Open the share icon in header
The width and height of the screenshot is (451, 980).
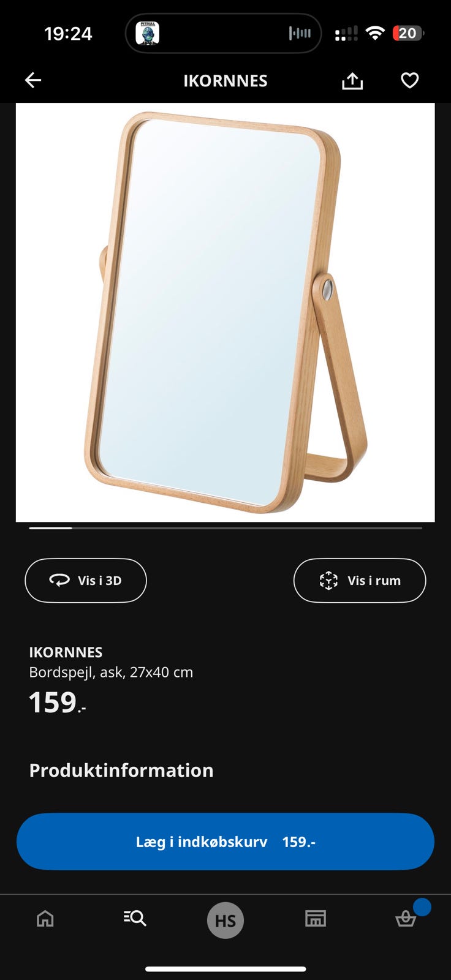click(352, 81)
